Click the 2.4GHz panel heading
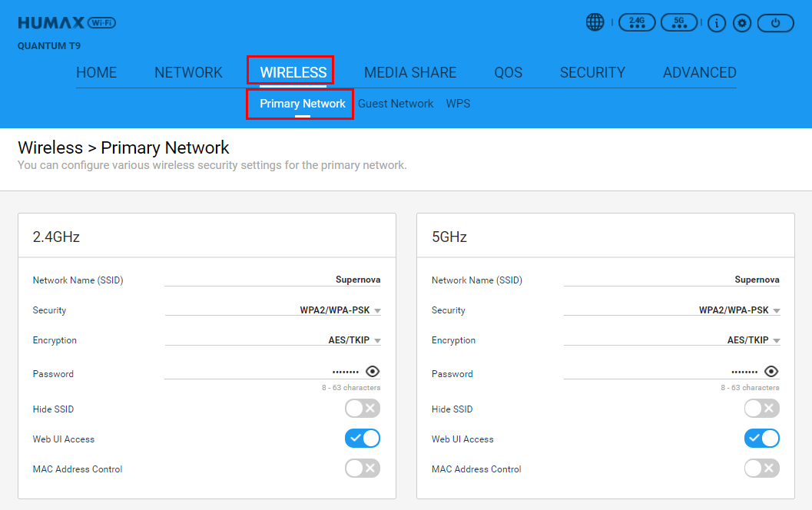Screen dimensions: 812x510 (x=56, y=237)
